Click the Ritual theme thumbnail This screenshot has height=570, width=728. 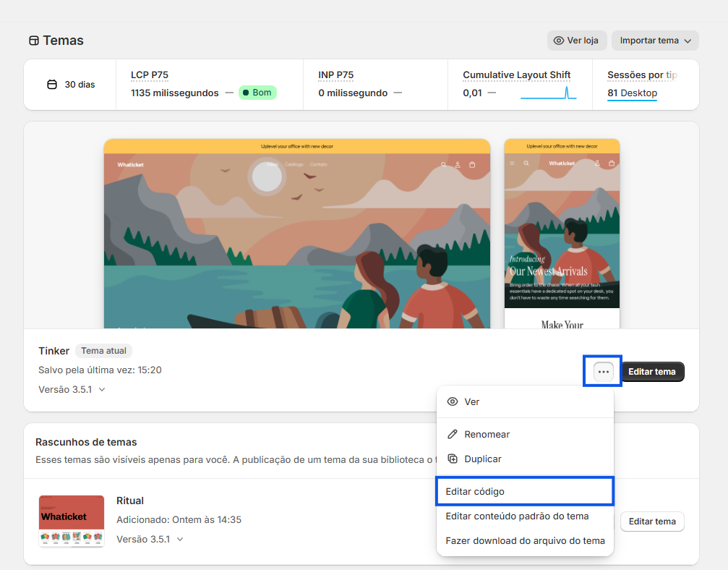pyautogui.click(x=72, y=522)
